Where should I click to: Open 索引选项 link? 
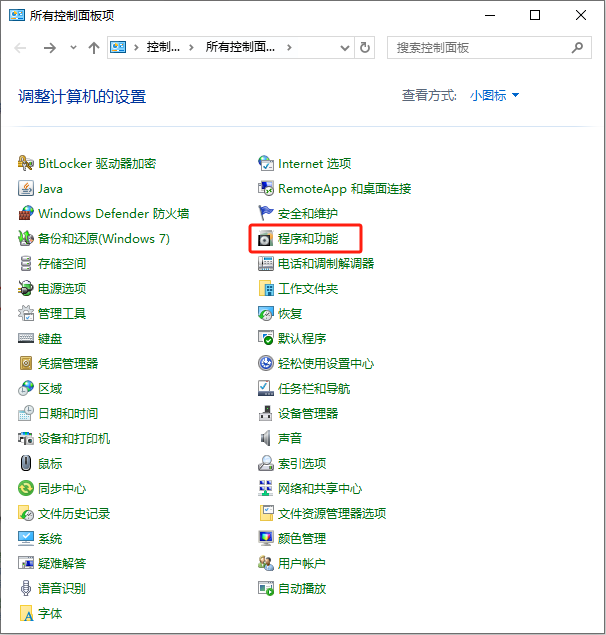click(302, 463)
